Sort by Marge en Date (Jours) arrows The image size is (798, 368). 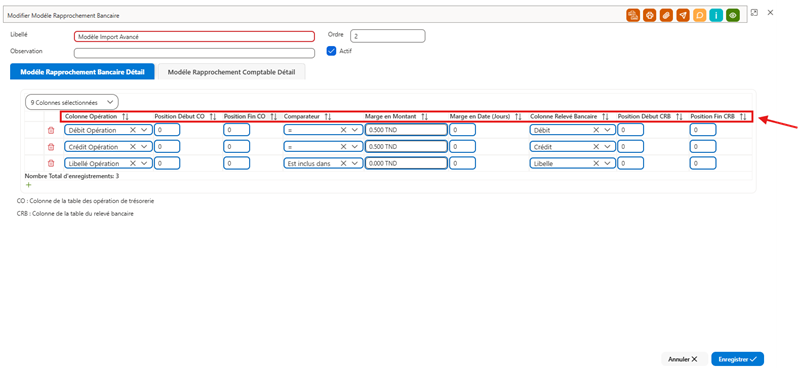click(x=518, y=117)
